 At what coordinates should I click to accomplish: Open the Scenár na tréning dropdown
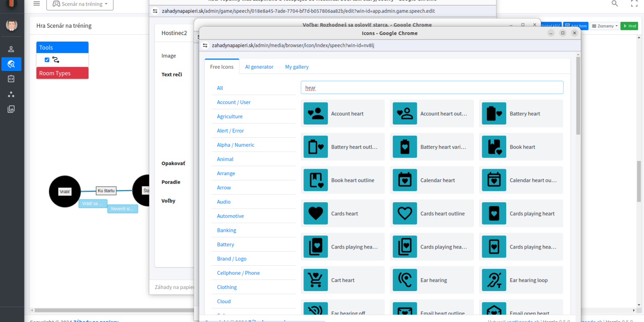[80, 4]
